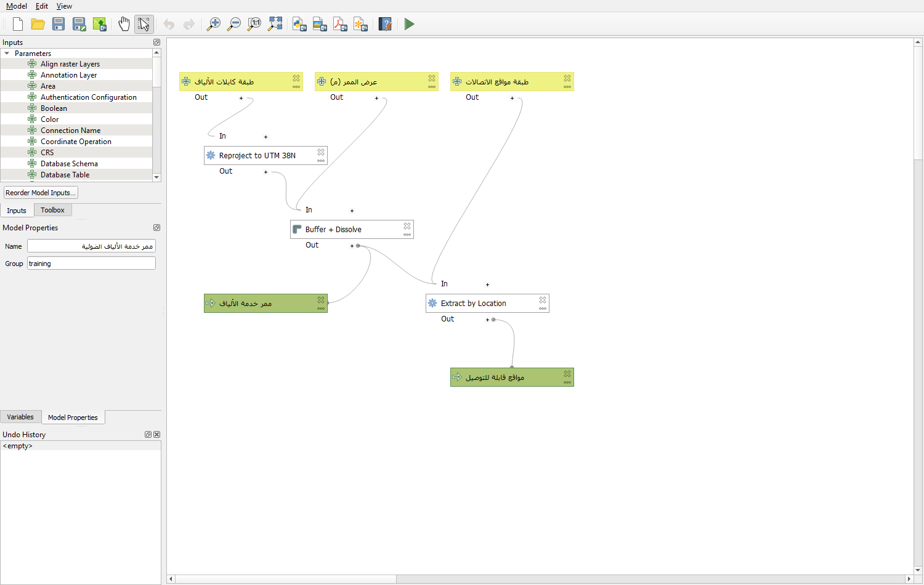Undo the last model change
924x585 pixels.
click(169, 24)
